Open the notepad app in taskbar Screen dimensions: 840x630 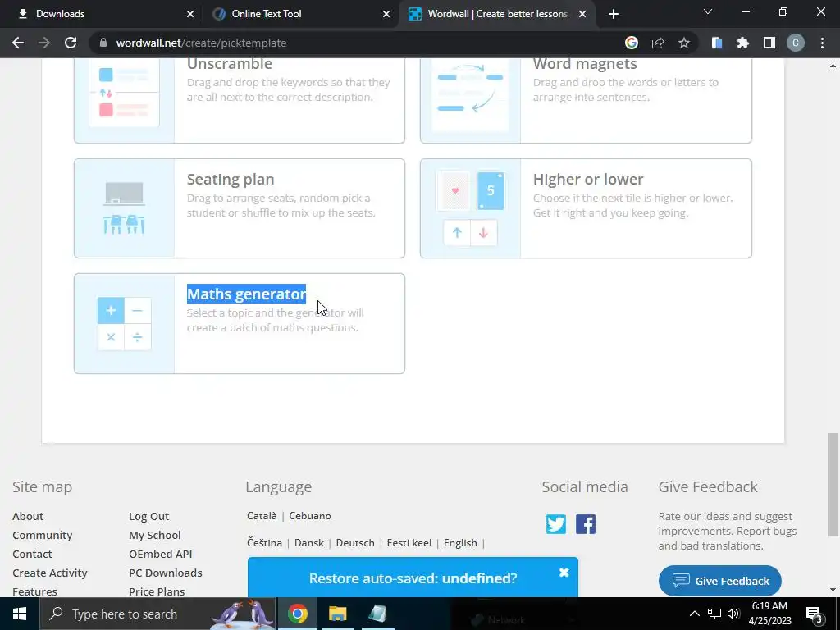(377, 614)
